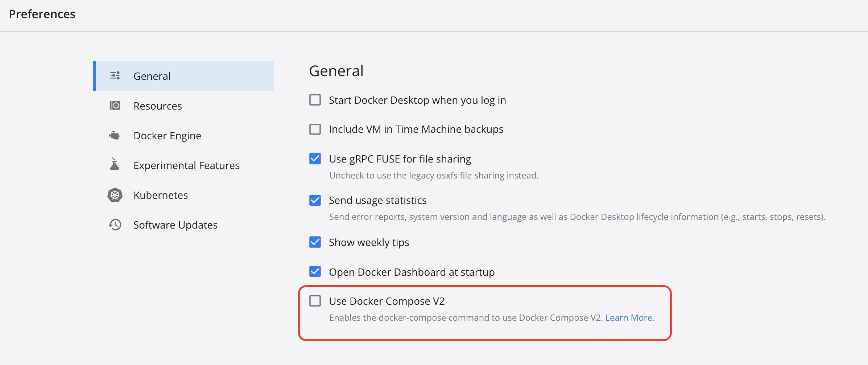
Task: Click the Experimental Features flask icon
Action: coord(115,164)
